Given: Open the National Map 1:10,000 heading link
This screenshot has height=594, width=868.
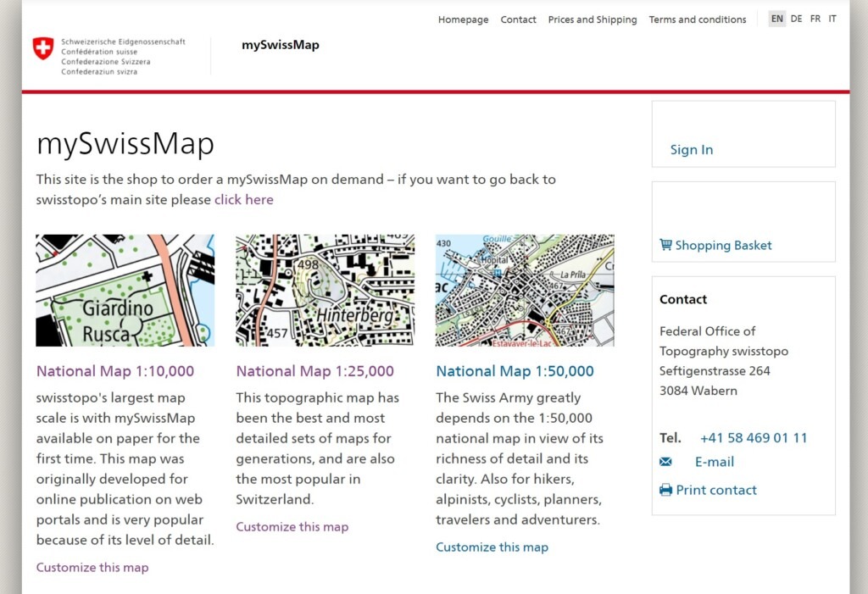Looking at the screenshot, I should [x=115, y=371].
